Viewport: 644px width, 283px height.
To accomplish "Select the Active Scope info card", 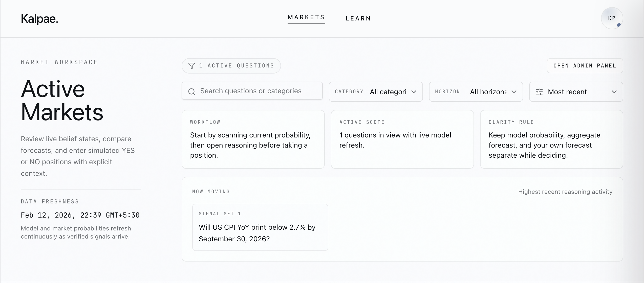I will click(402, 139).
